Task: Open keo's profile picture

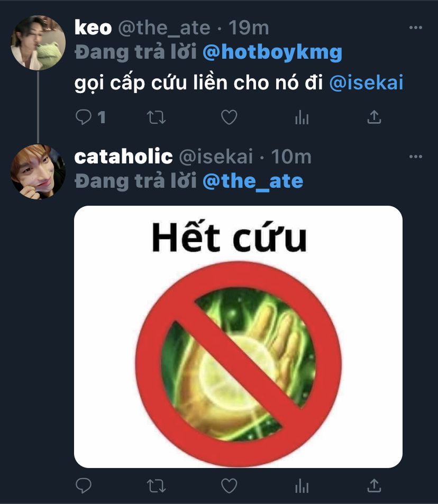Action: click(38, 42)
